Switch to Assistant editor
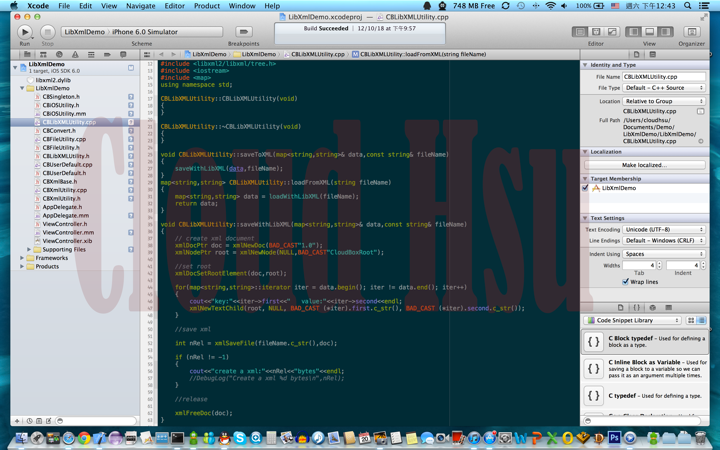Image resolution: width=720 pixels, height=450 pixels. point(596,32)
